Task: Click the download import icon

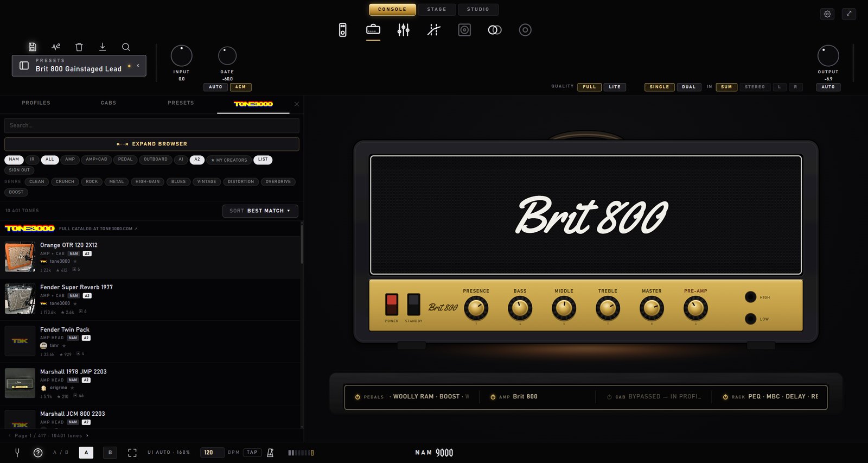Action: [x=103, y=47]
